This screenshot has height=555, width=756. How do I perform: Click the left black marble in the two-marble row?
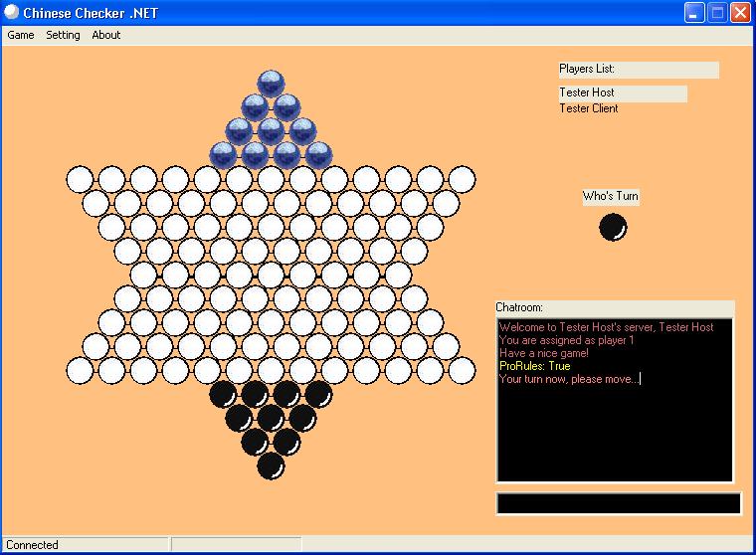(255, 442)
